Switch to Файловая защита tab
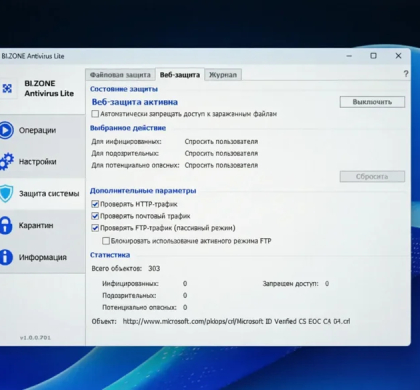 (x=120, y=75)
